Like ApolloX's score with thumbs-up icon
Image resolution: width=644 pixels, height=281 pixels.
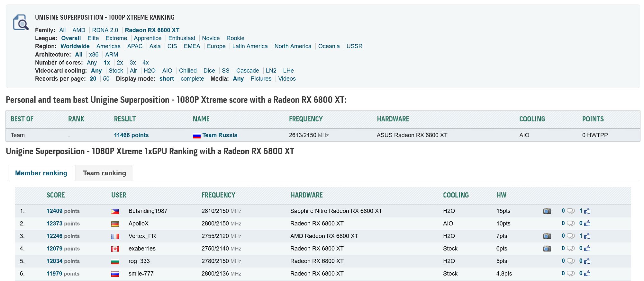pyautogui.click(x=587, y=224)
